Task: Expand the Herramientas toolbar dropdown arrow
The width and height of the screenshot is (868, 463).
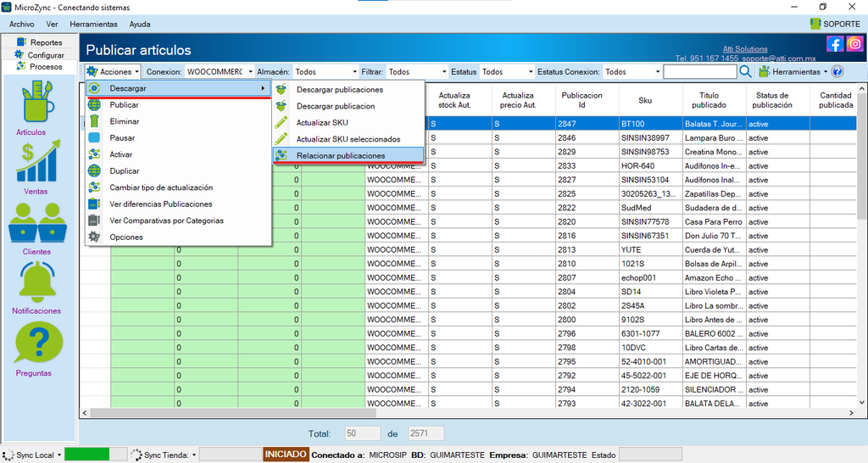Action: [826, 71]
